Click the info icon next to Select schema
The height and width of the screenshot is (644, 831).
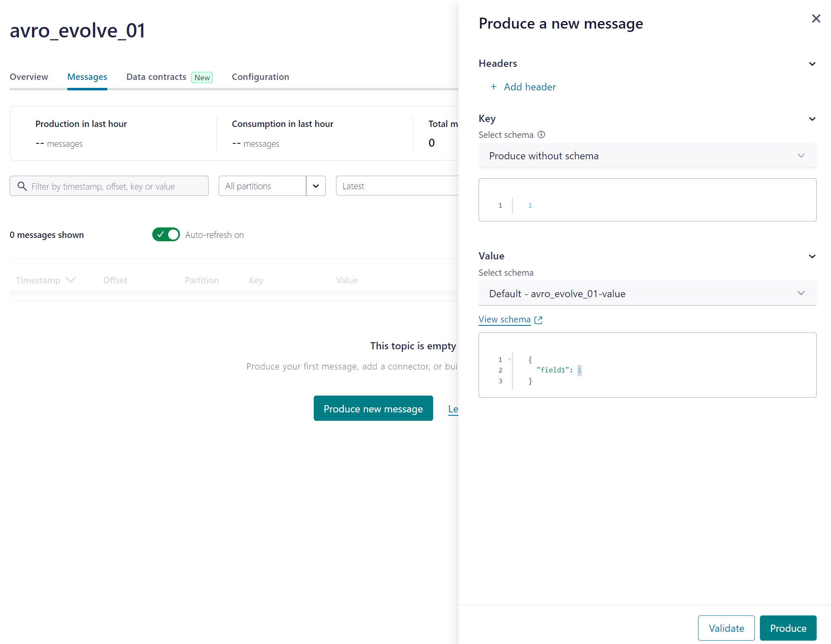[x=541, y=135]
